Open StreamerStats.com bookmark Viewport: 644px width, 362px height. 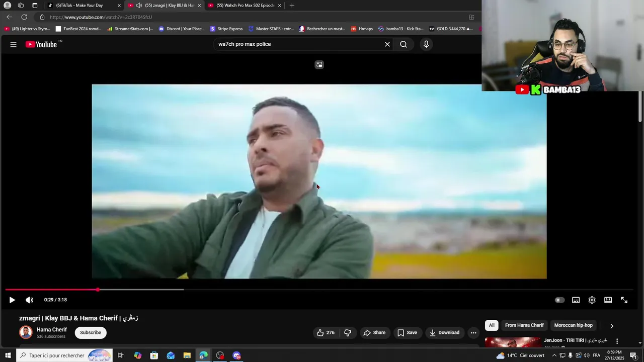(x=130, y=29)
